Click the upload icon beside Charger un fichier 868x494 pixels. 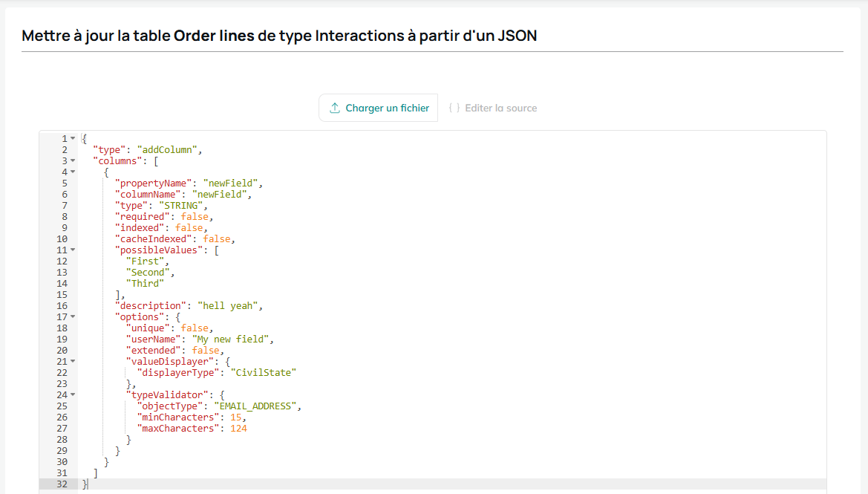[335, 108]
